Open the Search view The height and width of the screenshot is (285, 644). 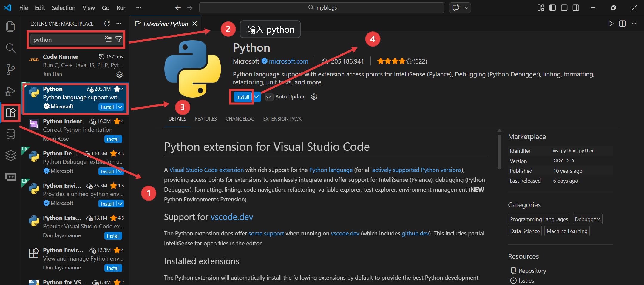pos(11,48)
